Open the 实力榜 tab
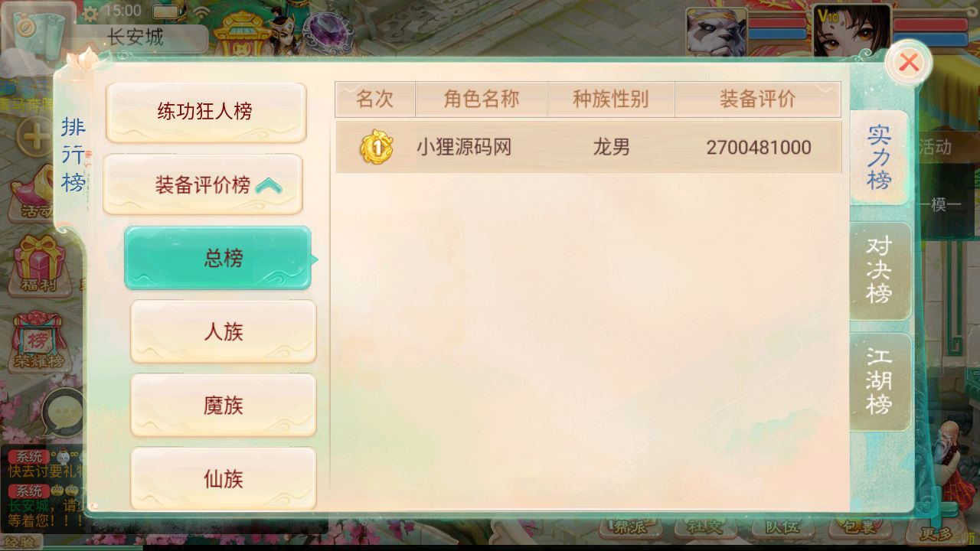Image resolution: width=980 pixels, height=551 pixels. click(x=879, y=157)
